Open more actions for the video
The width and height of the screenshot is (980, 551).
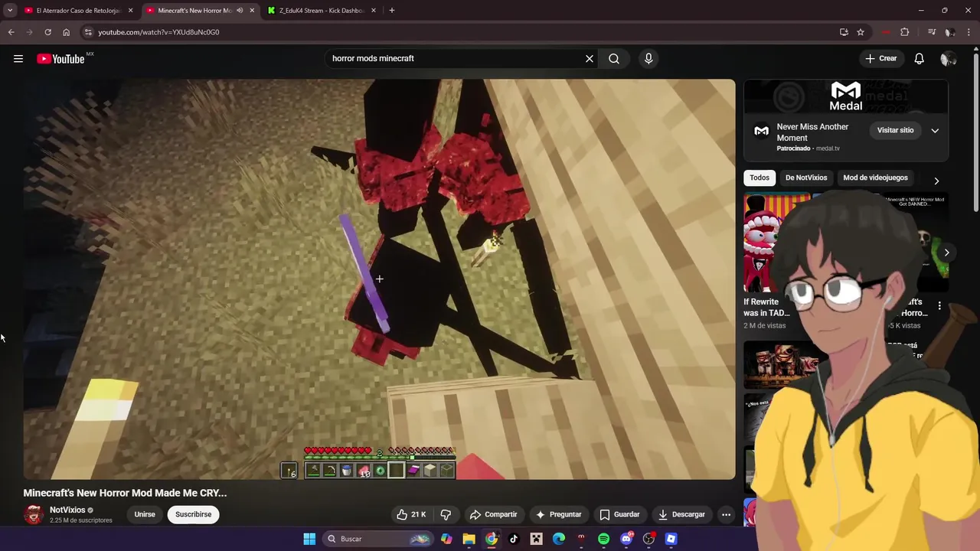click(x=726, y=514)
